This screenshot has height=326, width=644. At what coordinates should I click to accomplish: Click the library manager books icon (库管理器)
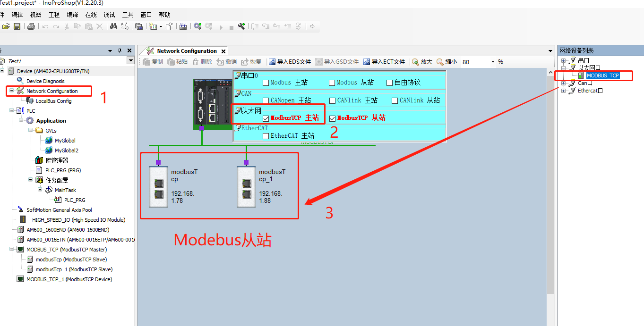coord(39,160)
